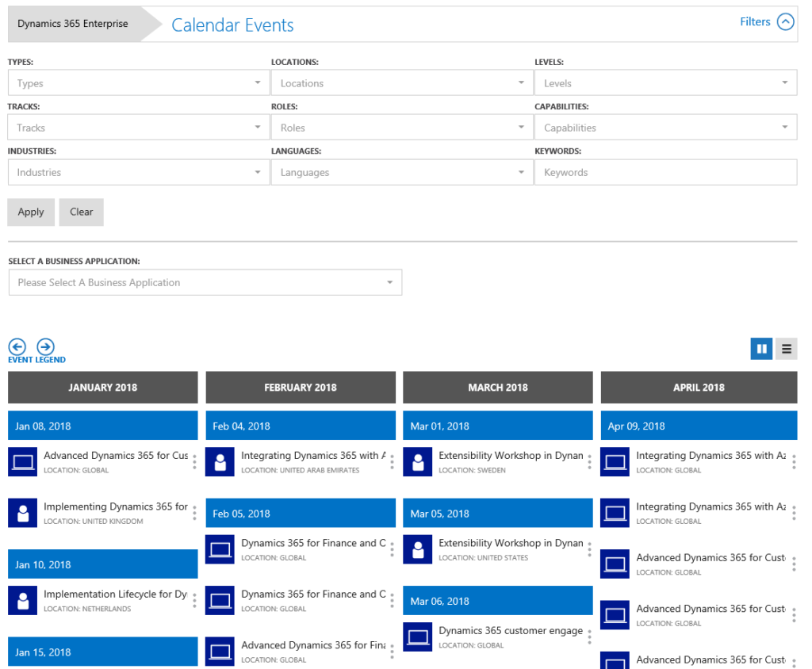
Task: Open the Types dropdown
Action: 138,83
